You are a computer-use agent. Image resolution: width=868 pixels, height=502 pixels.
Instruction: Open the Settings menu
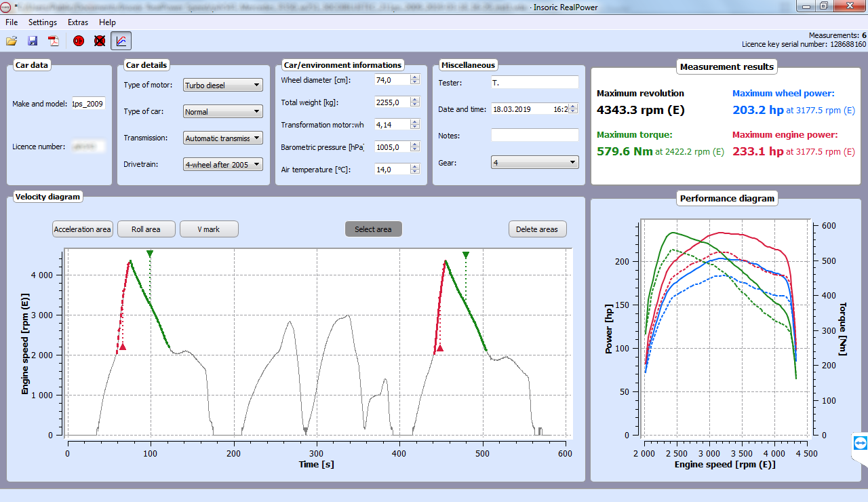pyautogui.click(x=43, y=22)
